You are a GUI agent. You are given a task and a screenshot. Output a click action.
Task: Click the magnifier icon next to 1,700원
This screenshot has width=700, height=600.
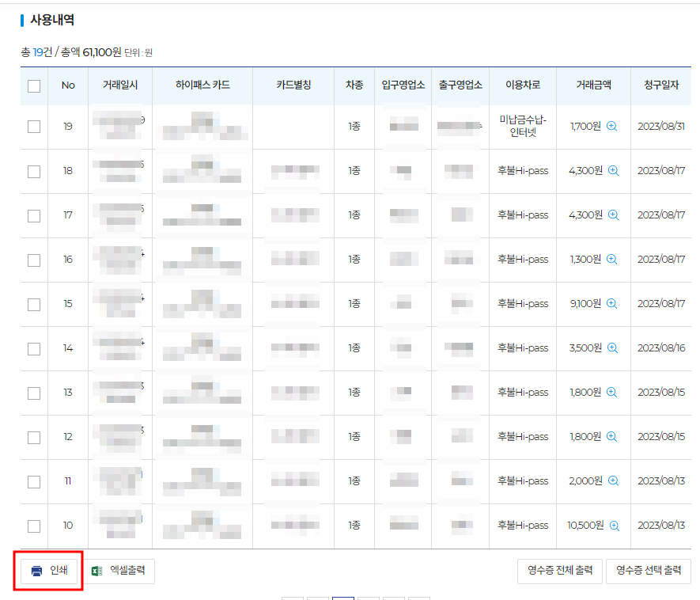pyautogui.click(x=611, y=126)
